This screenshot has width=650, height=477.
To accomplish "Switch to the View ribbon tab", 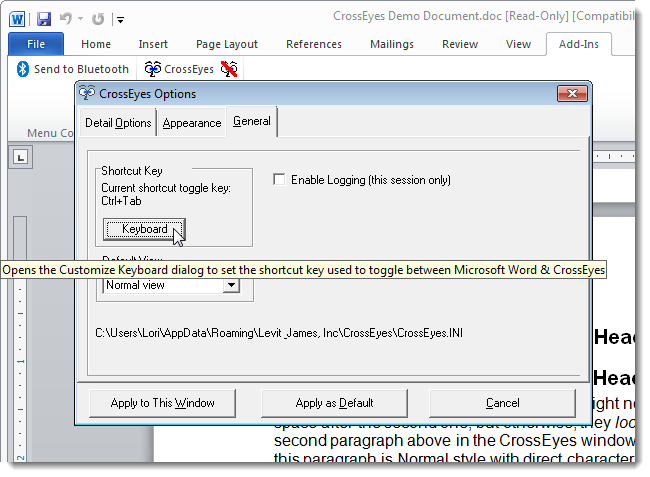I will coord(518,44).
